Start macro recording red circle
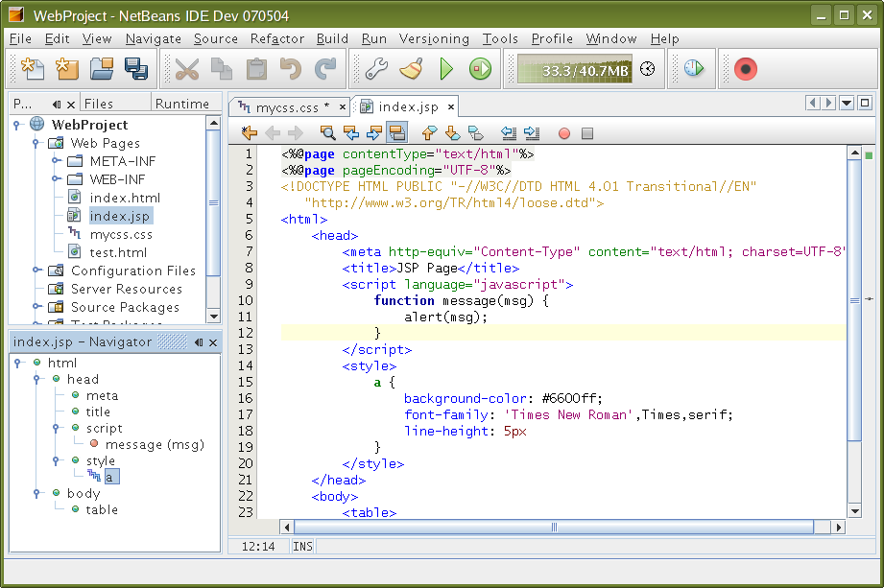This screenshot has height=588, width=884. point(563,133)
